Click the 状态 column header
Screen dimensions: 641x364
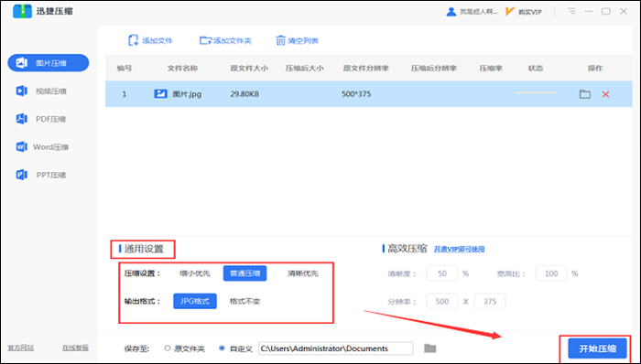point(536,69)
